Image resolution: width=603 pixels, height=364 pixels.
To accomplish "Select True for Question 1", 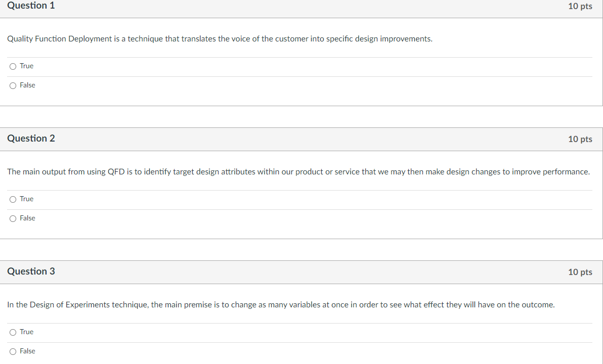I will 13,66.
